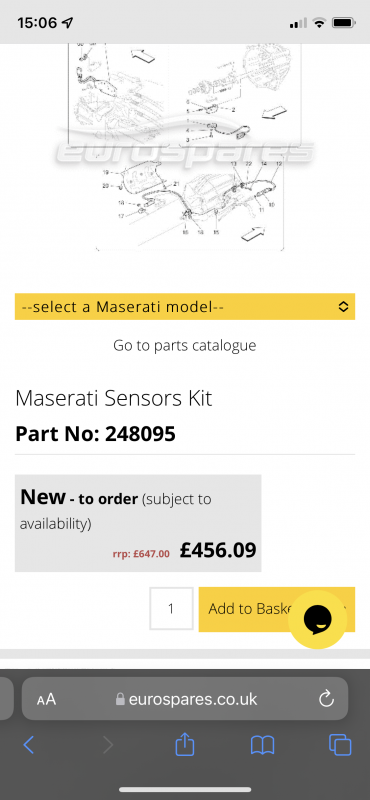Open reader text size AA button

coord(46,699)
